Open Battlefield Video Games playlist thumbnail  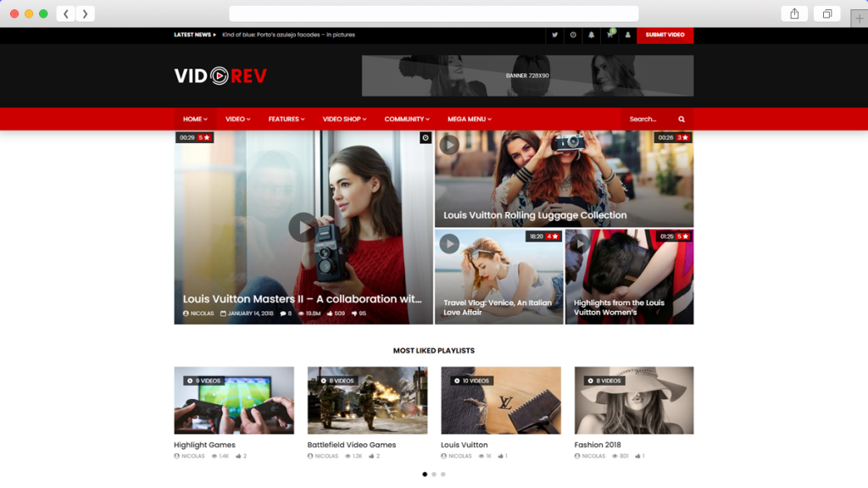368,401
